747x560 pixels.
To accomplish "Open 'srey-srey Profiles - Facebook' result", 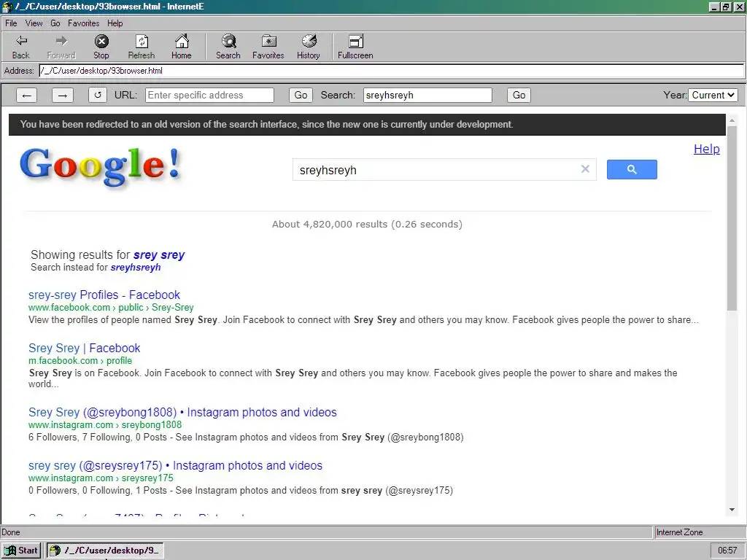I will pos(104,295).
